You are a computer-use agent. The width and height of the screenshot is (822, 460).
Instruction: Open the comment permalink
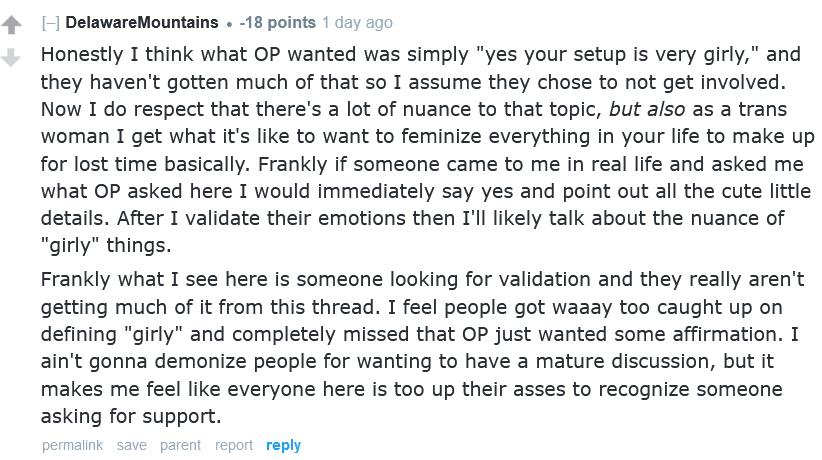[x=74, y=445]
